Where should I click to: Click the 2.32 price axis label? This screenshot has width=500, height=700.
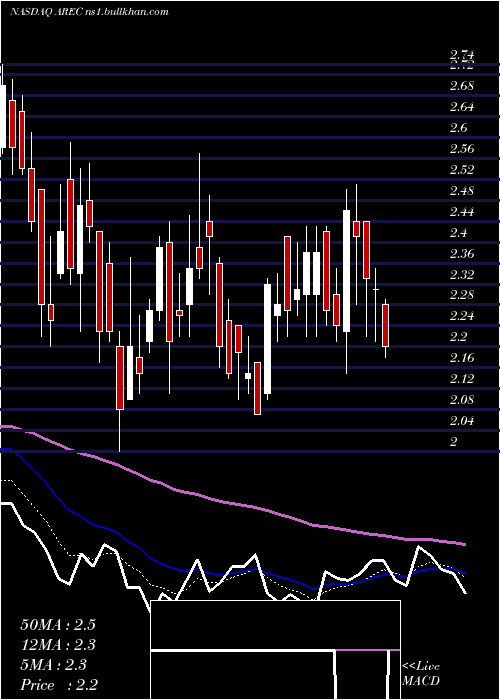tap(462, 274)
